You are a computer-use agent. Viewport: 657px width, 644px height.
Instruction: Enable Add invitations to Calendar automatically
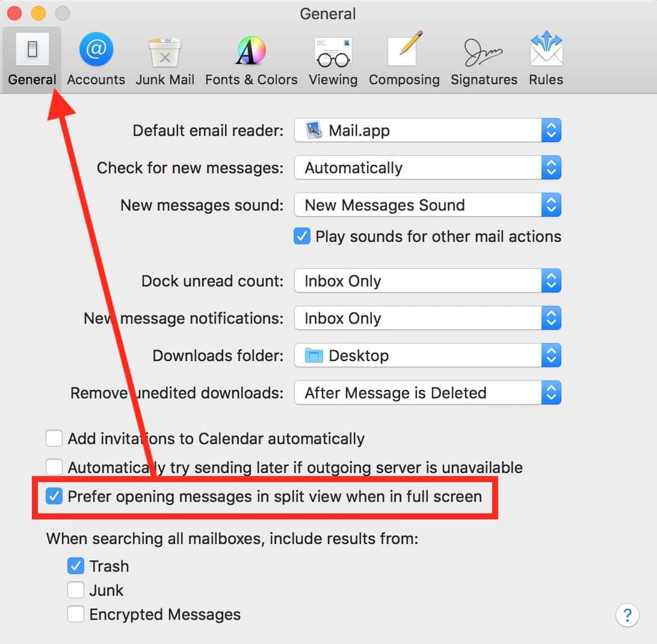tap(55, 439)
